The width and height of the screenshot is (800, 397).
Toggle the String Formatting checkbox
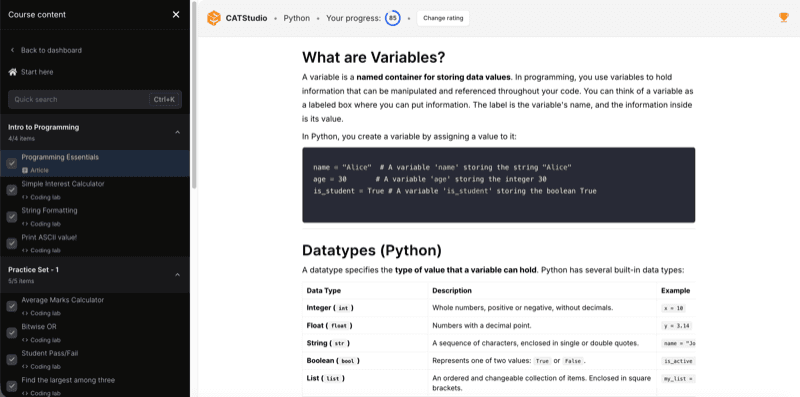click(12, 217)
